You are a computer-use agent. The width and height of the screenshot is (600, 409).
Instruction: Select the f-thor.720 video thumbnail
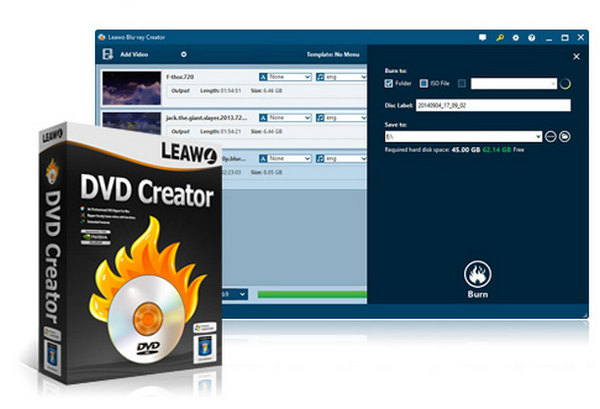(x=132, y=88)
